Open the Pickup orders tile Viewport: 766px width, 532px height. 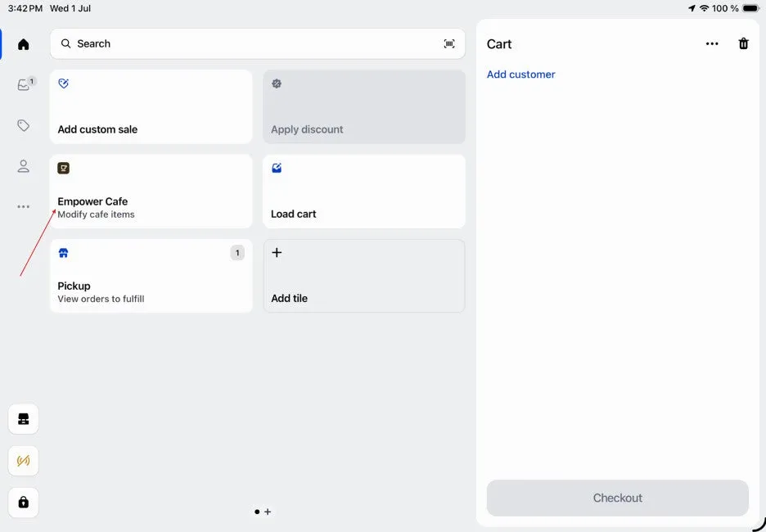point(151,276)
